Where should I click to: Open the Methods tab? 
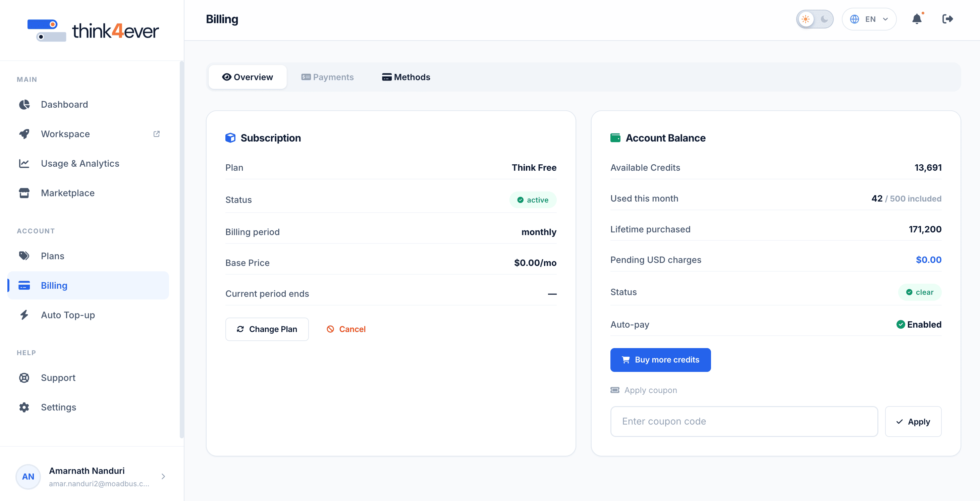(406, 77)
